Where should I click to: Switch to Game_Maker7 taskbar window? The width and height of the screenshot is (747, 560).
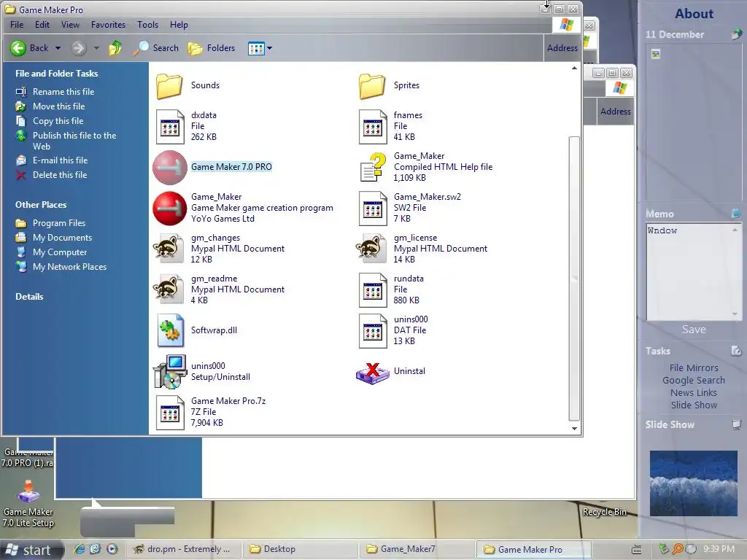coord(416,550)
